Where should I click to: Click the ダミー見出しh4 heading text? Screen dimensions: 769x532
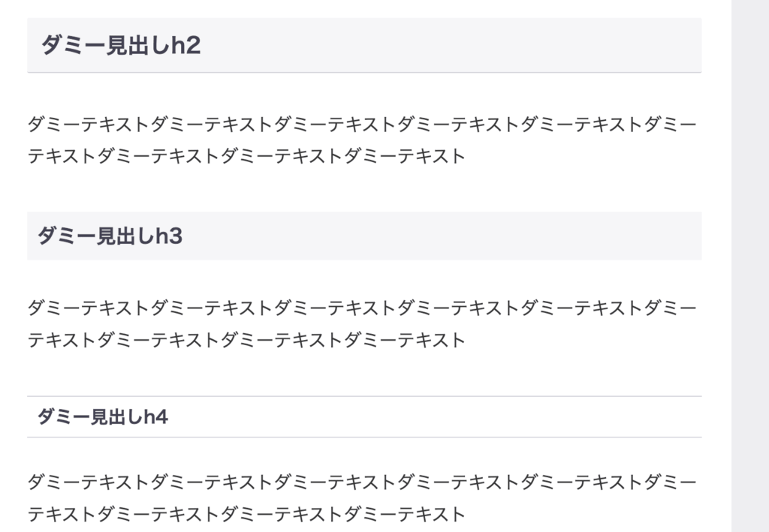pyautogui.click(x=102, y=417)
